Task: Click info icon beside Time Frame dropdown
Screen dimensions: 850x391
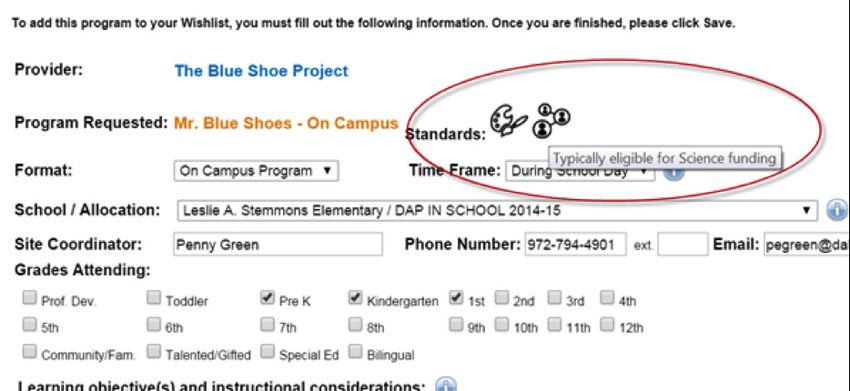Action: click(673, 172)
